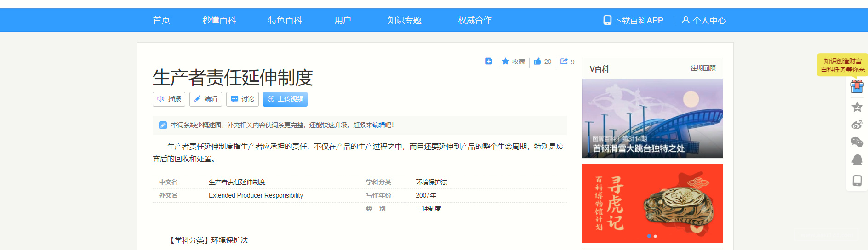The width and height of the screenshot is (868, 250).
Task: Share via the Weibo icon in sidebar
Action: click(857, 125)
